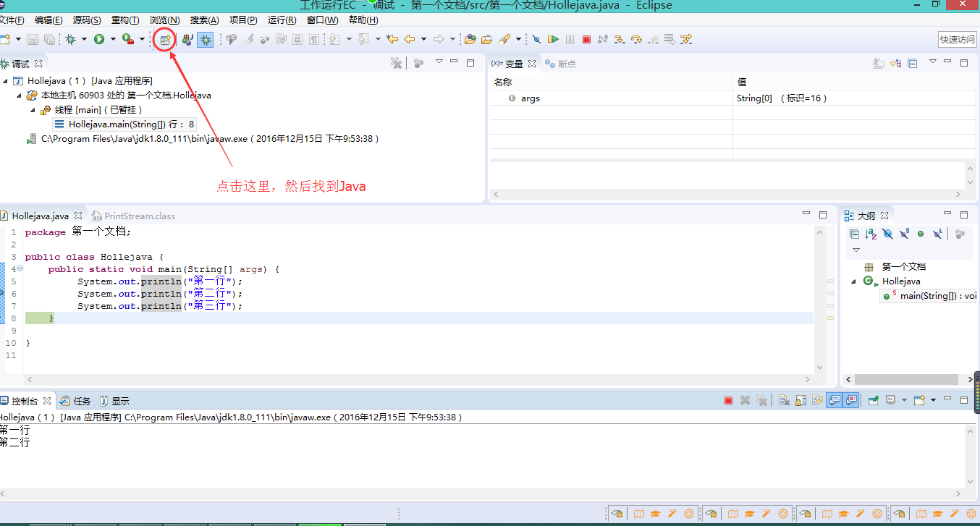Screen dimensions: 980x526
Task: Click the Step Into icon
Action: click(x=620, y=39)
